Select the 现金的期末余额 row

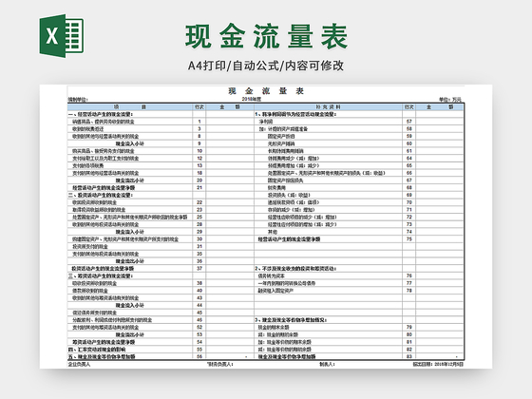coord(274,328)
